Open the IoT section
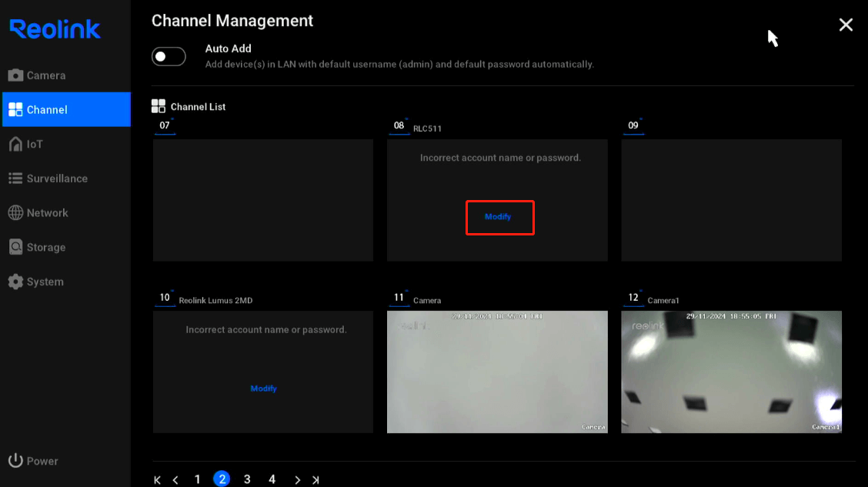 click(x=25, y=144)
